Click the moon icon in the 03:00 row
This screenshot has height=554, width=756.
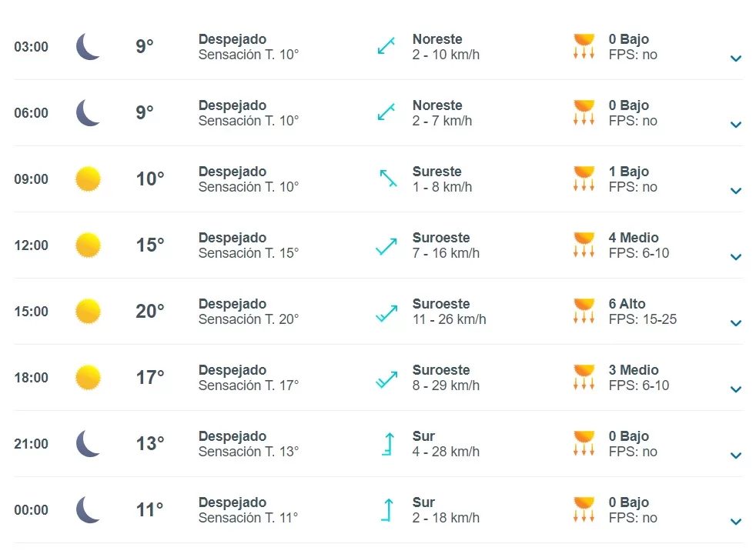pyautogui.click(x=89, y=47)
